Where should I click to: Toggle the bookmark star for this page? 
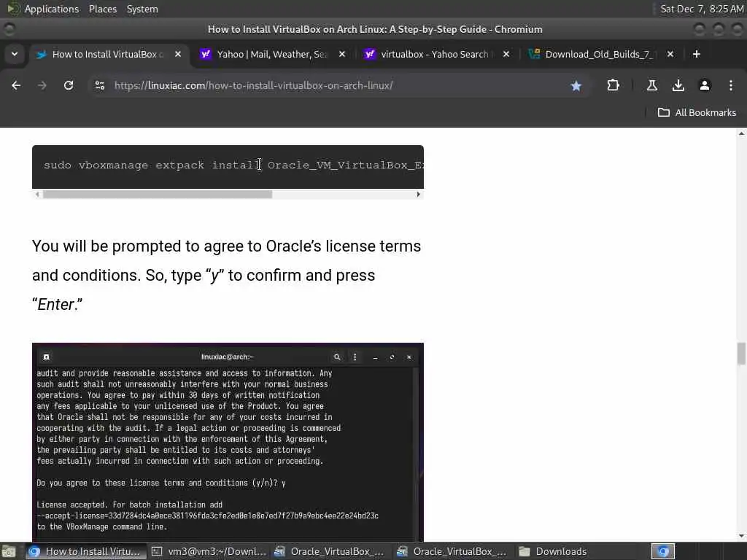coord(576,86)
